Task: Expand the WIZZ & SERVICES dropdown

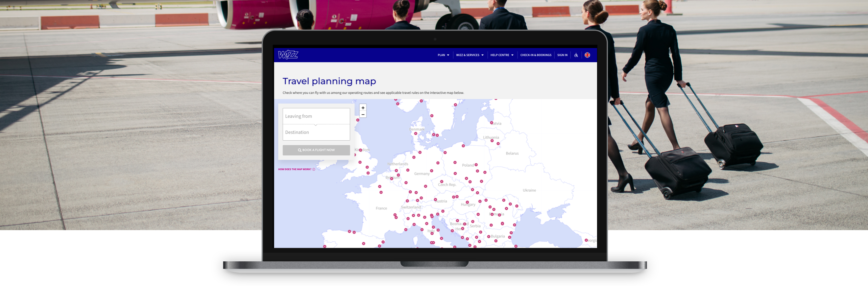Action: coord(470,55)
